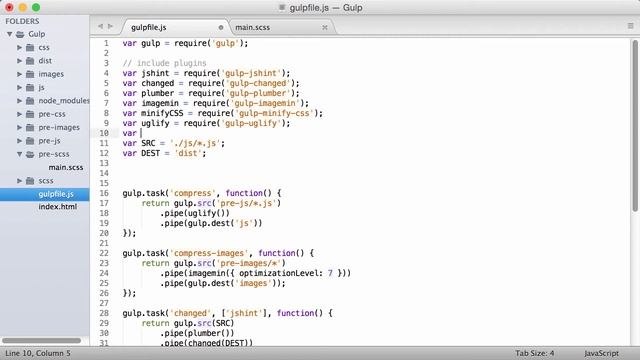
Task: Click FOLDERS sidebar heading
Action: 22,21
